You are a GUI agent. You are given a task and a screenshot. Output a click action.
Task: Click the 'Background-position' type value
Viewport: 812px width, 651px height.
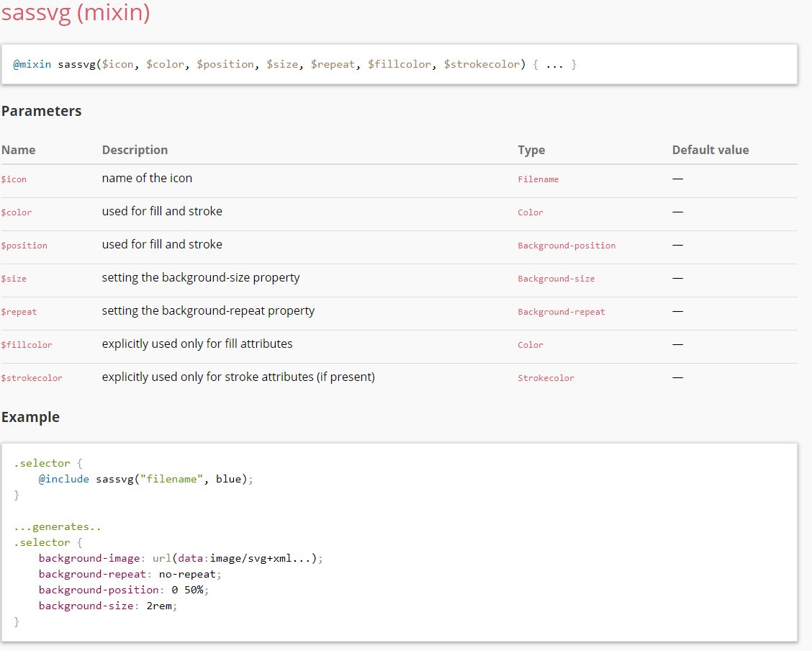coord(567,246)
